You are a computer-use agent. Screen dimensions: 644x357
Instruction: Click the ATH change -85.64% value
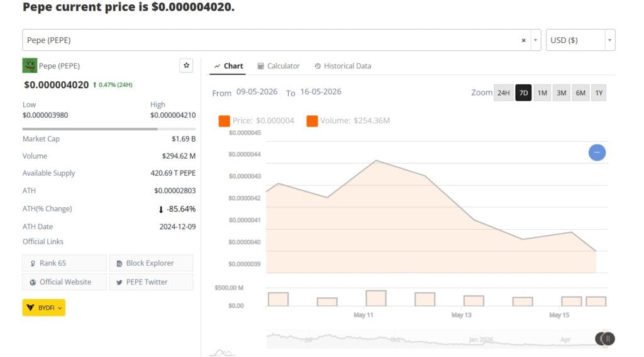(x=181, y=209)
